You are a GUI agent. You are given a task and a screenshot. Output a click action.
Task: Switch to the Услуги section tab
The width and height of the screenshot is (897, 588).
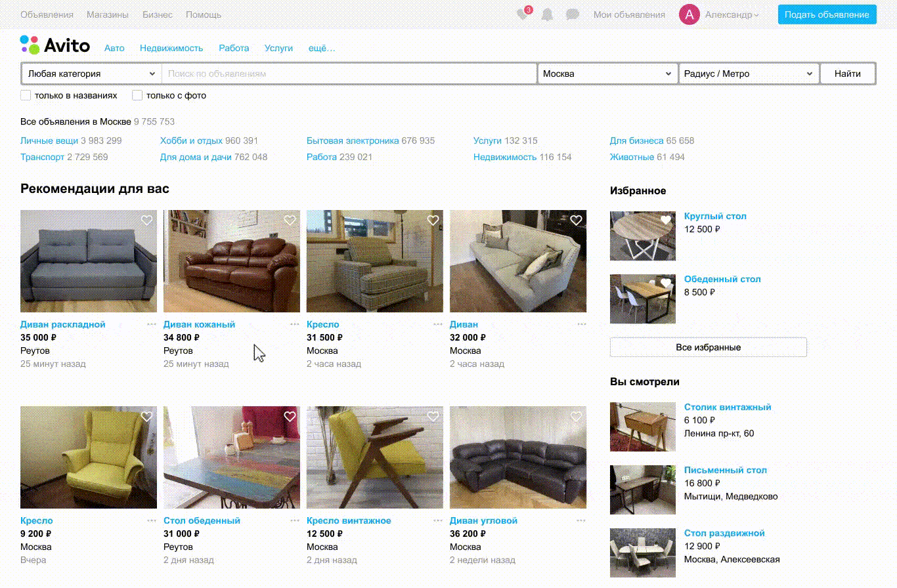pos(278,48)
